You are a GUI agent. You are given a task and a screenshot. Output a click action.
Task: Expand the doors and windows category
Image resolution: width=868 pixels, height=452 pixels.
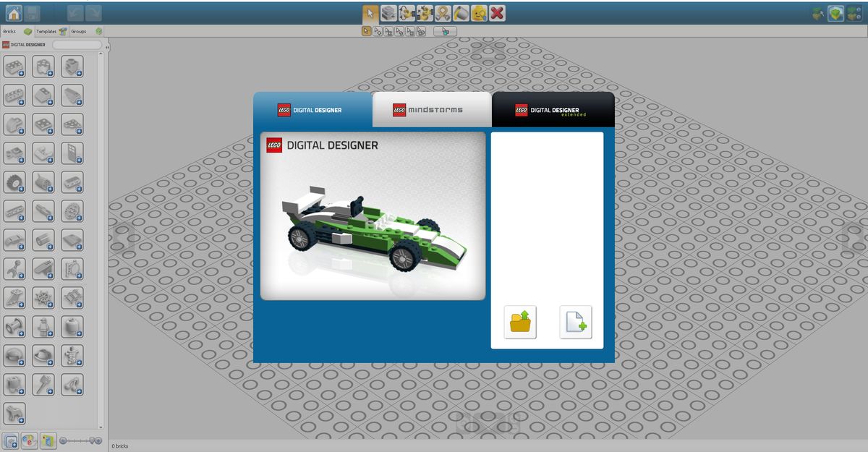pos(72,153)
